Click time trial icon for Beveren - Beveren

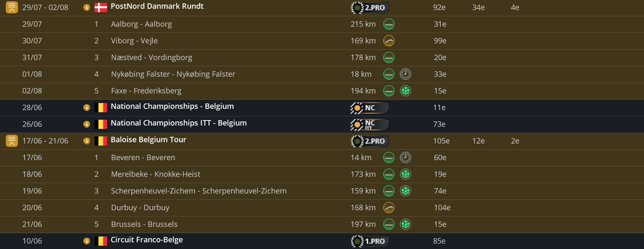[x=405, y=158]
